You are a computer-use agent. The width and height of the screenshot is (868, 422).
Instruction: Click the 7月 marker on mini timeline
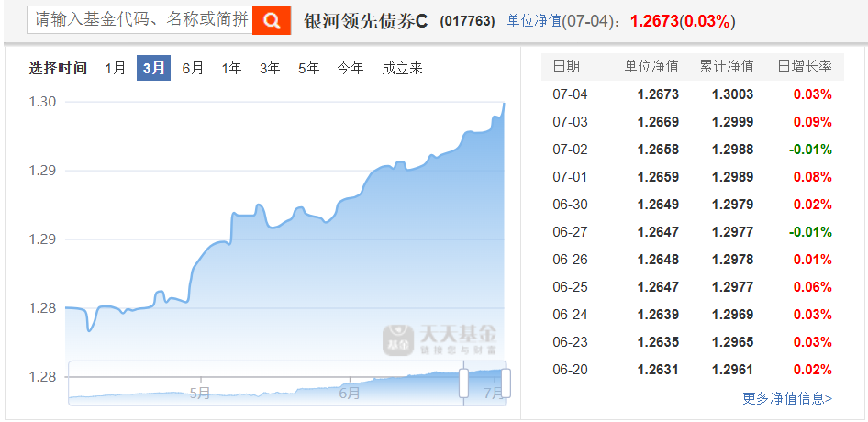[x=492, y=393]
